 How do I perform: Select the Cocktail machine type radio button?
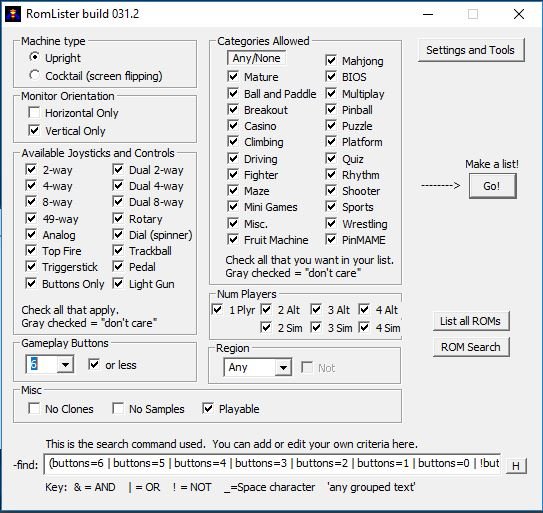[34, 74]
